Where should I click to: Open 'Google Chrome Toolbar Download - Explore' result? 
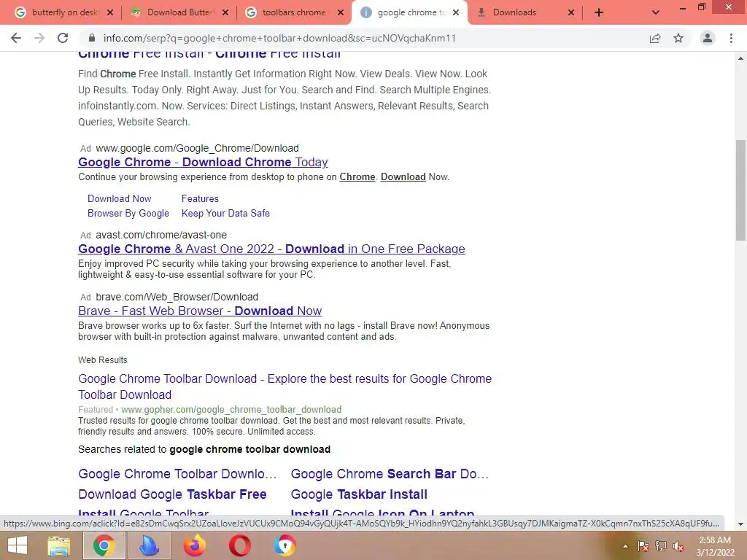coord(285,386)
